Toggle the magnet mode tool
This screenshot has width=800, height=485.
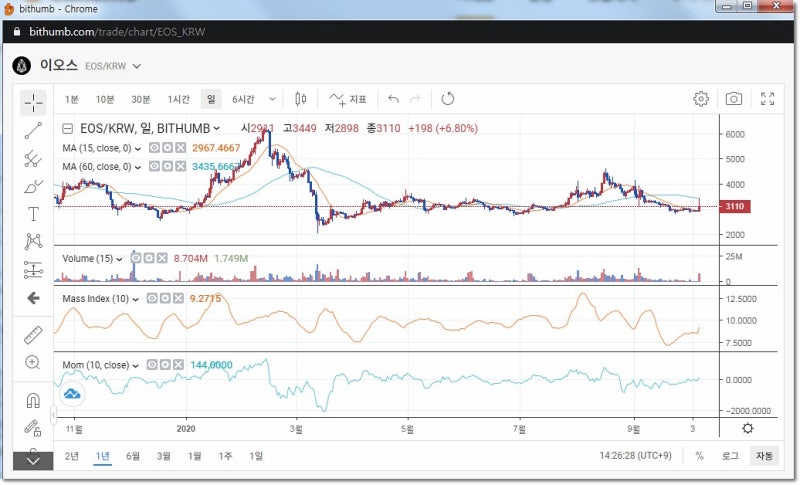tap(33, 400)
